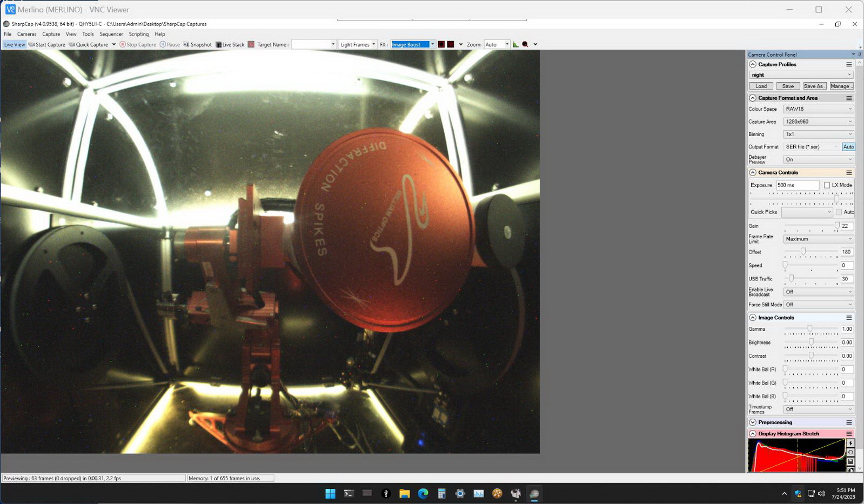Click the Target Name input box
The height and width of the screenshot is (504, 864).
click(314, 44)
